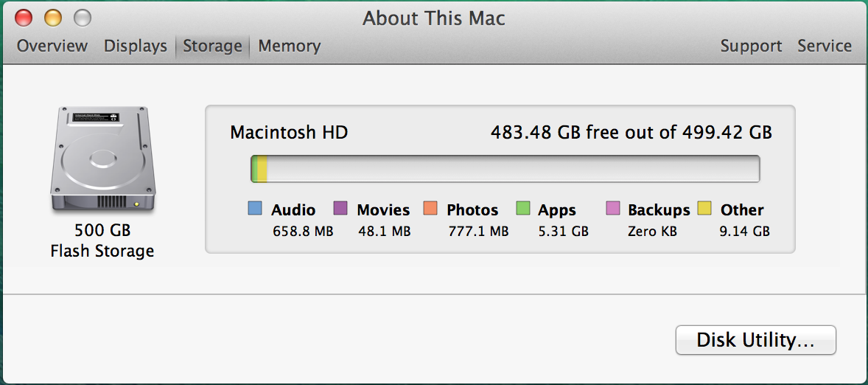The width and height of the screenshot is (868, 385).
Task: Click the 500 GB Flash Storage label
Action: tap(102, 240)
